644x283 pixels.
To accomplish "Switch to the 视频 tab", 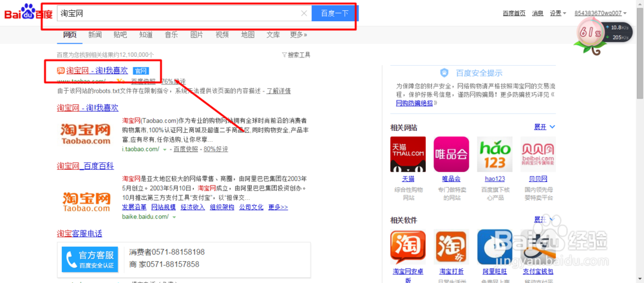I will pos(222,35).
